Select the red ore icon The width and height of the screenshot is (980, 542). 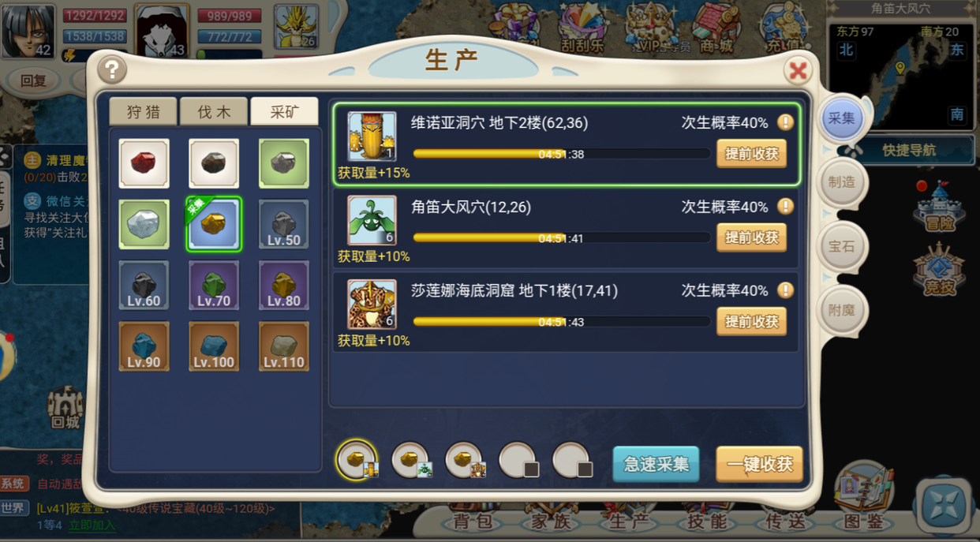144,163
